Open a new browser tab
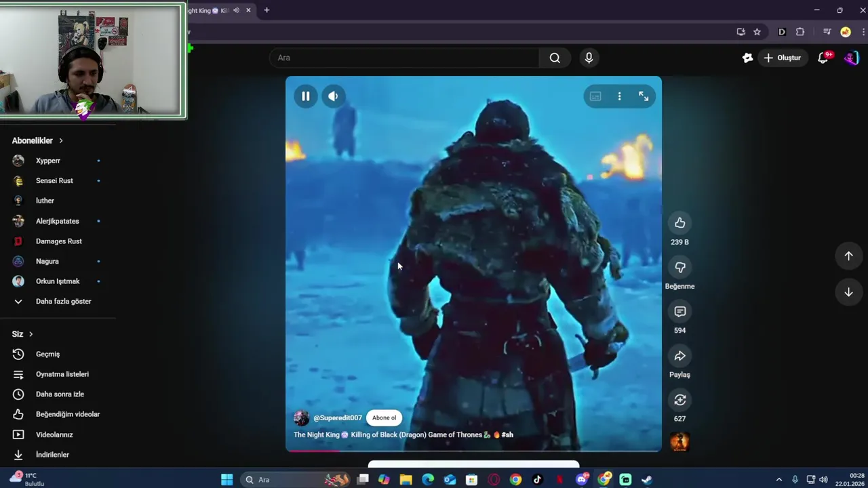Viewport: 868px width, 488px height. pyautogui.click(x=267, y=10)
